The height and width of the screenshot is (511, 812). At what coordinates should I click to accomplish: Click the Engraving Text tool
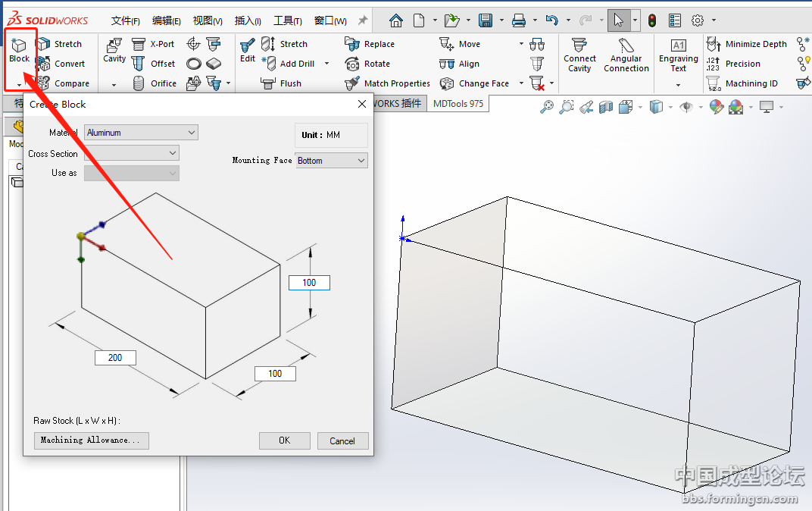click(678, 55)
